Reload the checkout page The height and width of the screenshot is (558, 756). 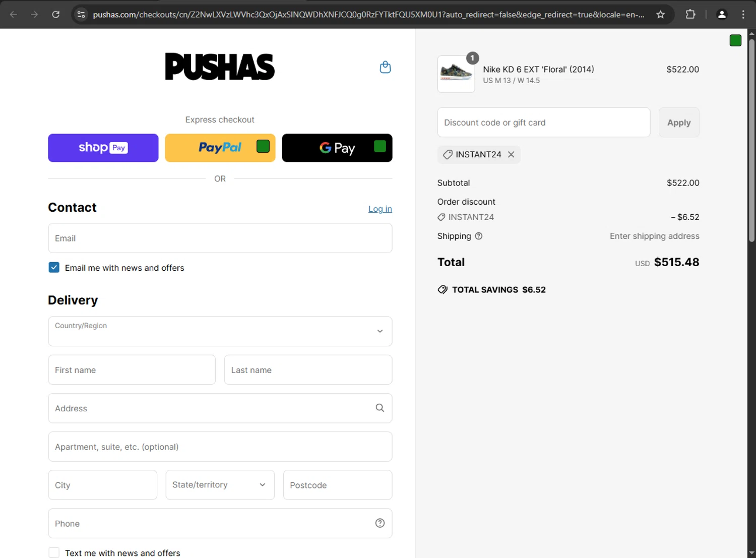click(55, 14)
